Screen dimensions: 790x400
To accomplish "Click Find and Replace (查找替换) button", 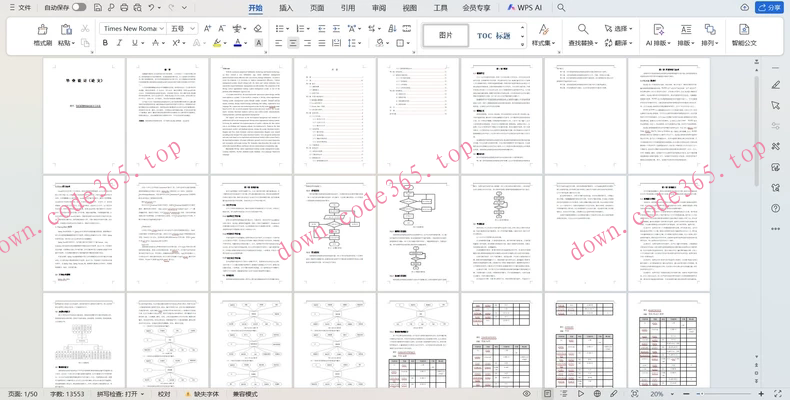I will pyautogui.click(x=583, y=35).
